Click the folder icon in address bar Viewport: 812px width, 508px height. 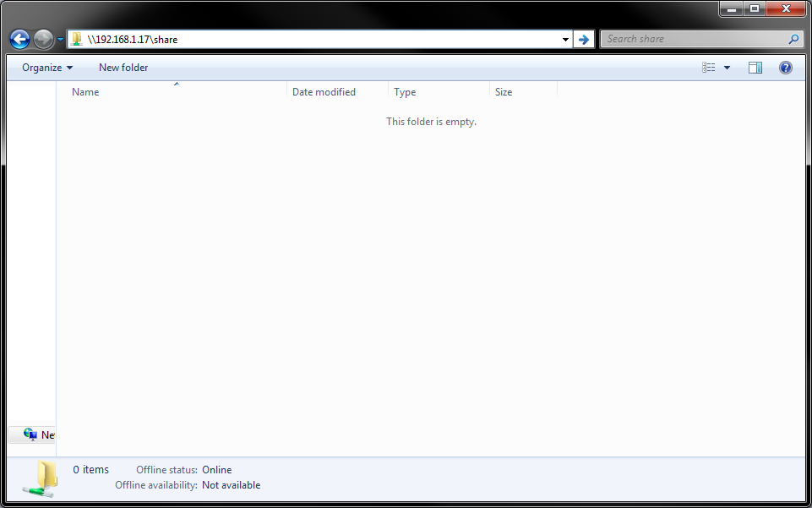[x=77, y=39]
